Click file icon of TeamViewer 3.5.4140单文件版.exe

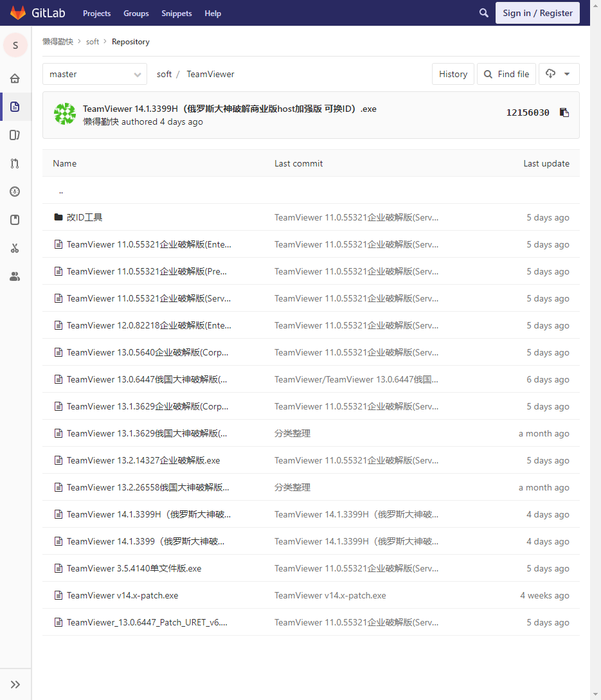(x=58, y=568)
